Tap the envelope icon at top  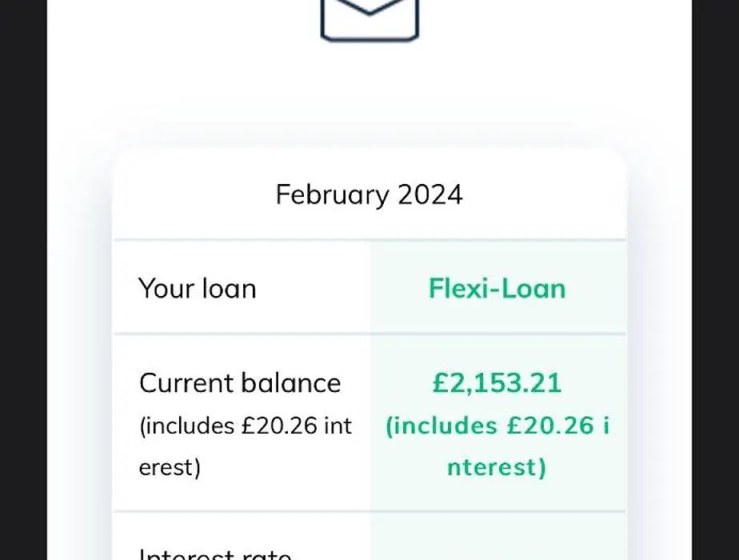[x=369, y=20]
